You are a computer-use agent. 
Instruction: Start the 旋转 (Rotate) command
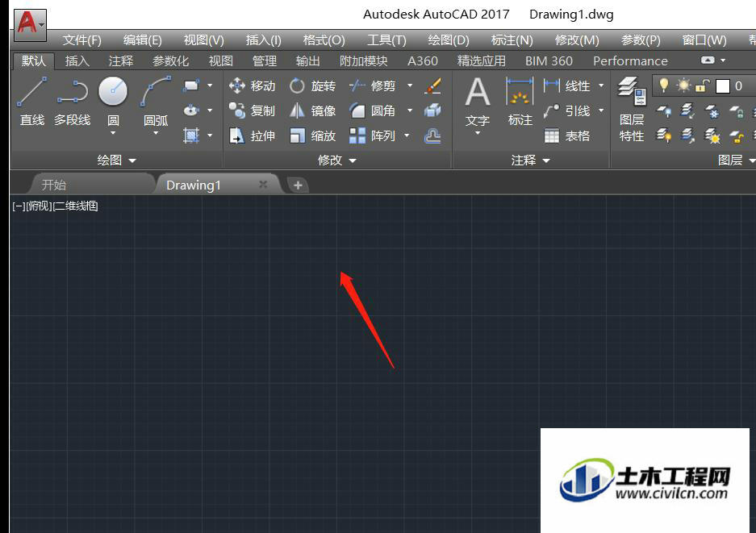coord(312,85)
